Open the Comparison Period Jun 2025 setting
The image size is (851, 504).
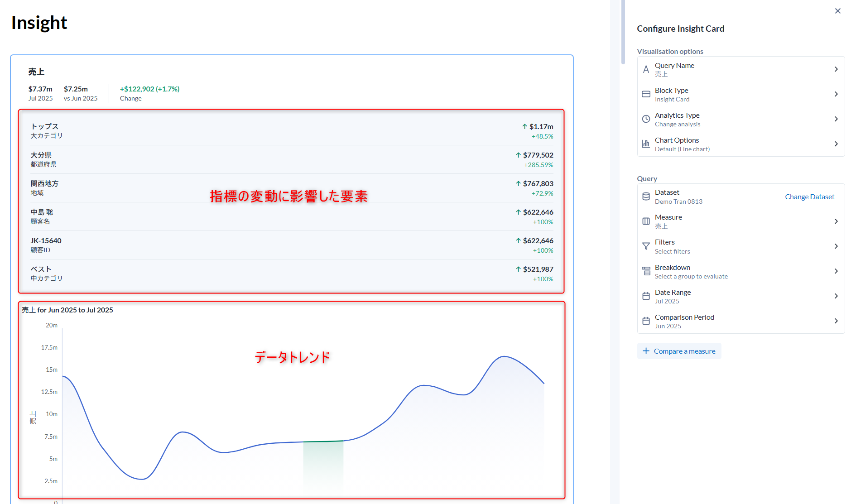[741, 321]
